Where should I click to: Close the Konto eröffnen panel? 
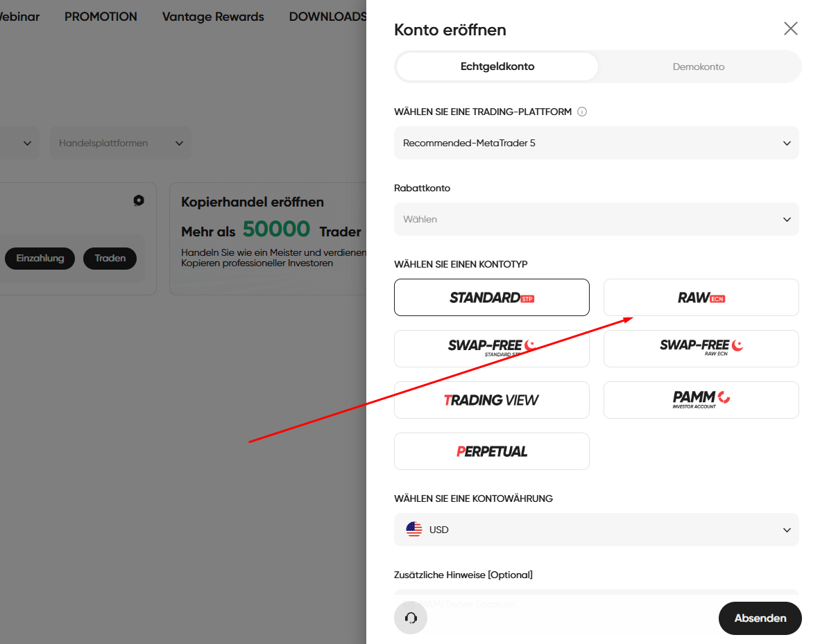pos(790,28)
